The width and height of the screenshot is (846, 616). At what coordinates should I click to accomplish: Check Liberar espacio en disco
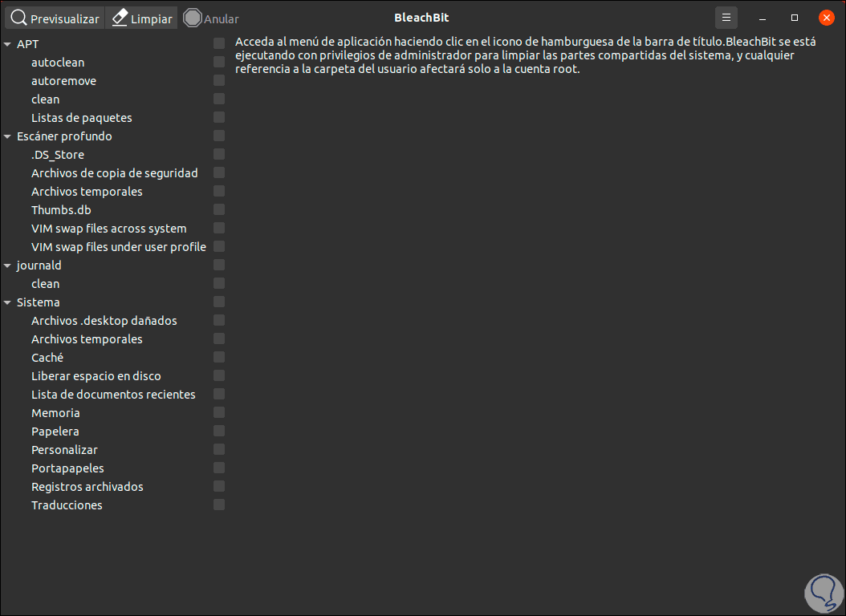pos(219,375)
